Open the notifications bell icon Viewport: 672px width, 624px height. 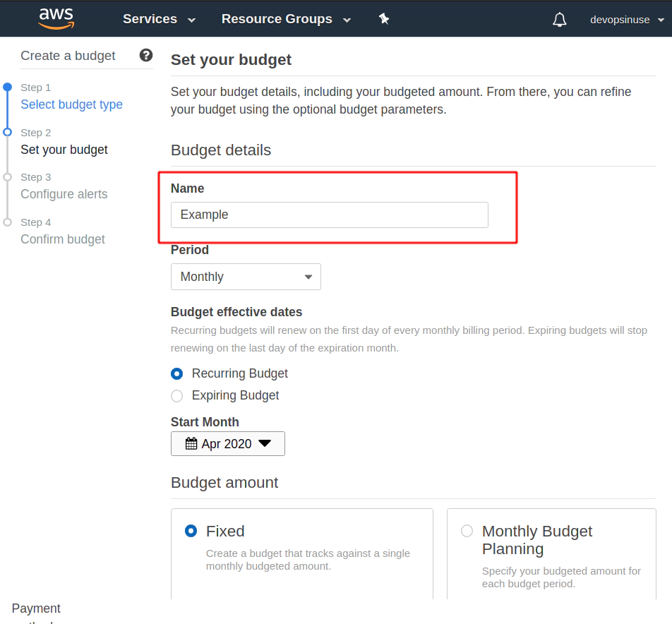559,20
